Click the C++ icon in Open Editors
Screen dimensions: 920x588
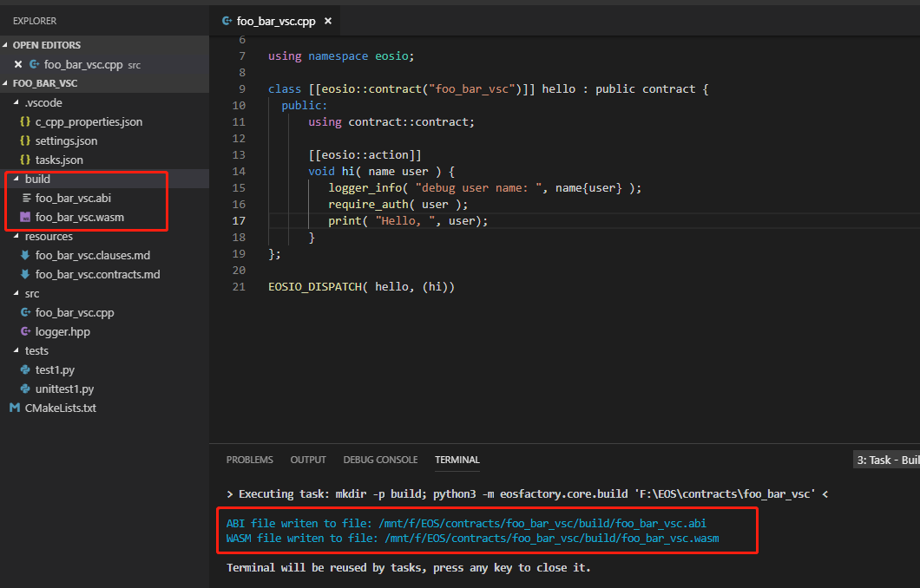click(35, 64)
